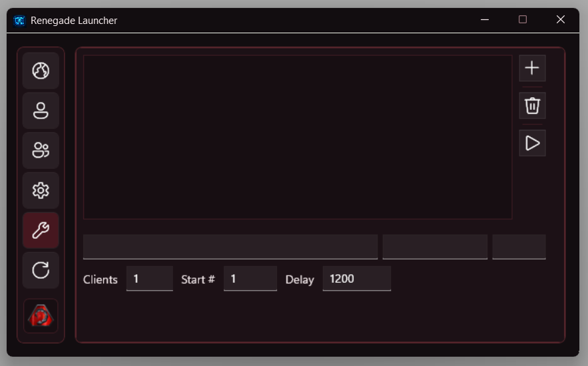Click the circular refresh arrow icon

(41, 270)
